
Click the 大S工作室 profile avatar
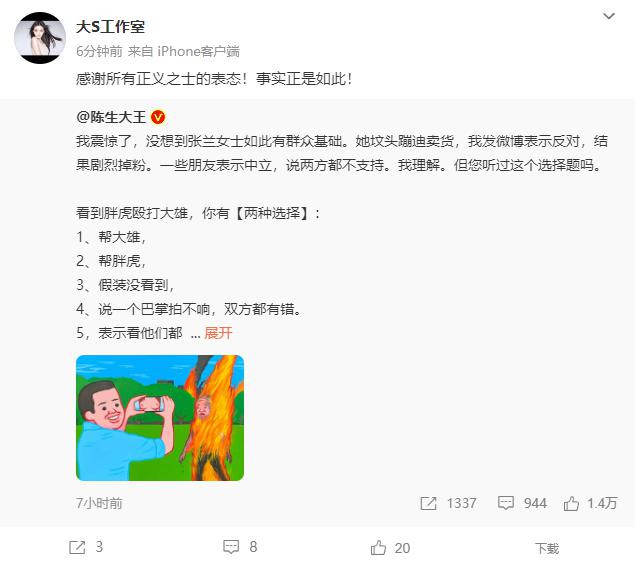pyautogui.click(x=40, y=38)
